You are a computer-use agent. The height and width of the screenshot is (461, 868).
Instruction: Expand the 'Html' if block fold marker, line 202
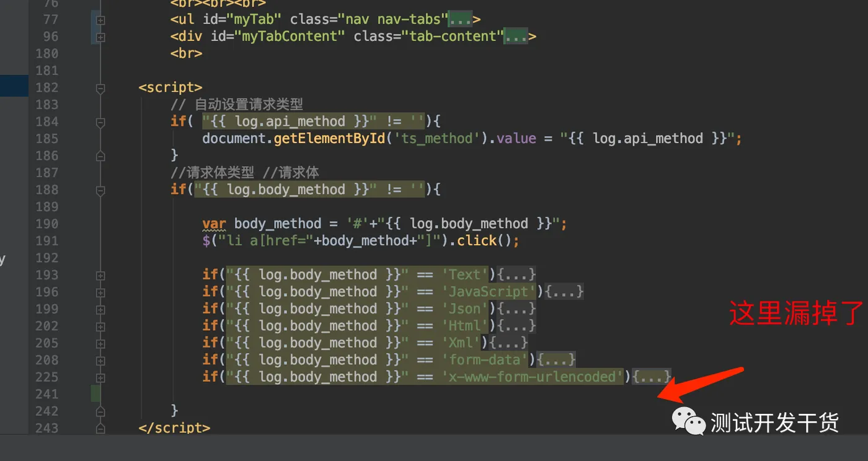pos(100,327)
